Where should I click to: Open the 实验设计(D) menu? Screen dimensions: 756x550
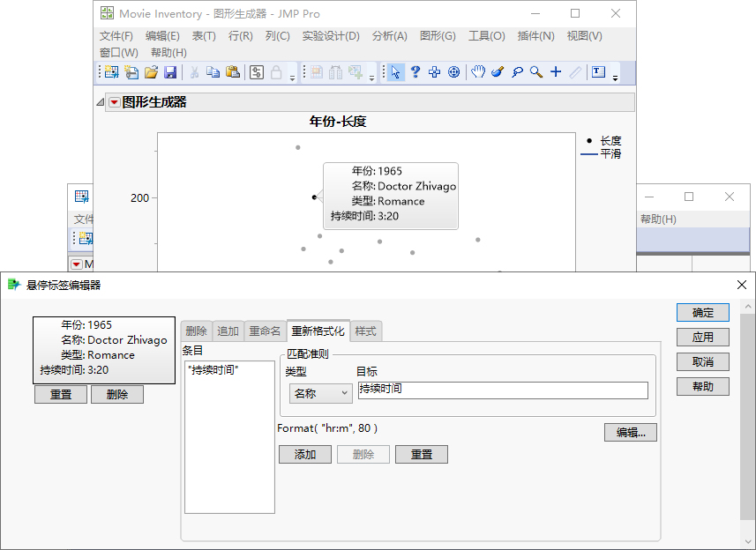[331, 36]
